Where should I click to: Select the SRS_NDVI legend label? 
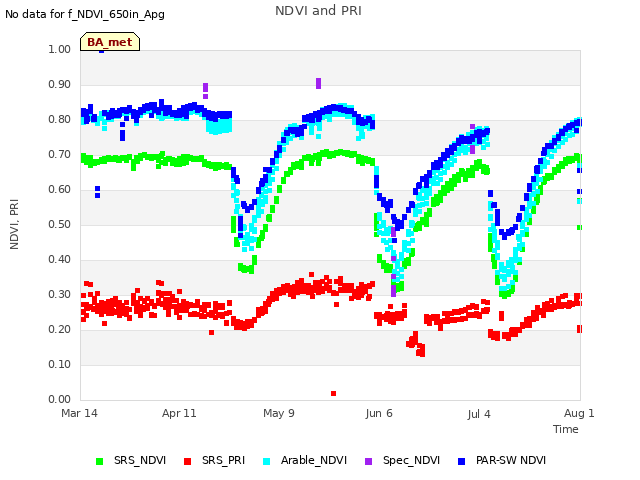click(140, 460)
